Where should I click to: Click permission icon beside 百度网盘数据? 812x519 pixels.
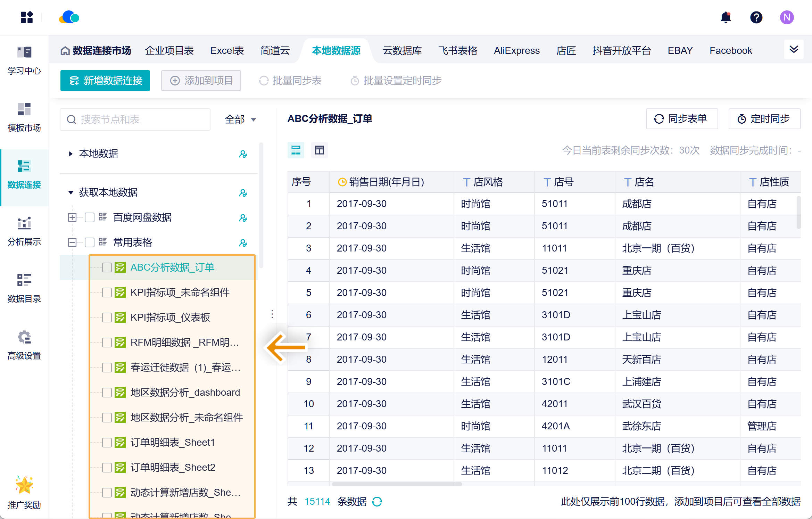[243, 218]
